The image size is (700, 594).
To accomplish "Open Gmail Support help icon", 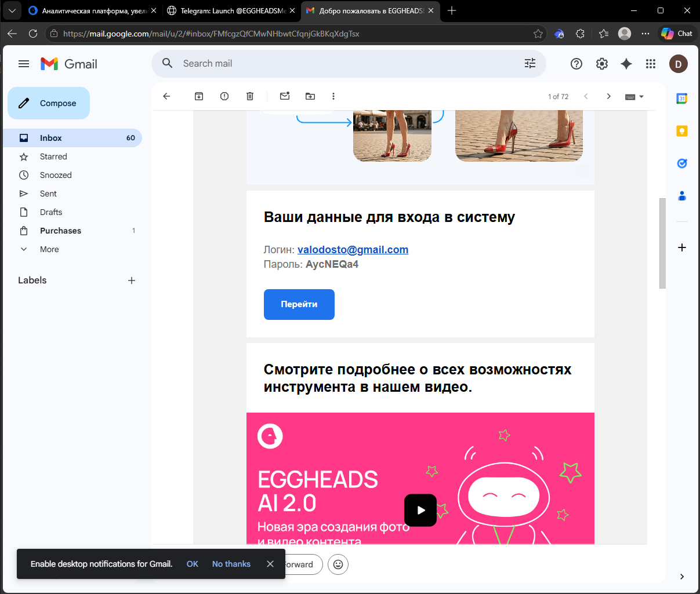I will [576, 64].
